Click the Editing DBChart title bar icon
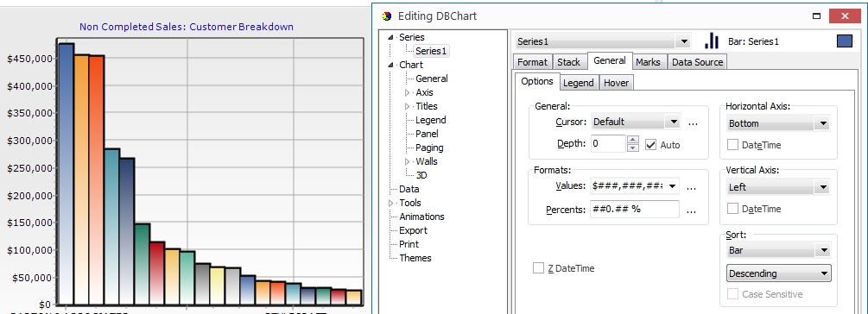Screen dimensions: 868x314 click(x=386, y=16)
